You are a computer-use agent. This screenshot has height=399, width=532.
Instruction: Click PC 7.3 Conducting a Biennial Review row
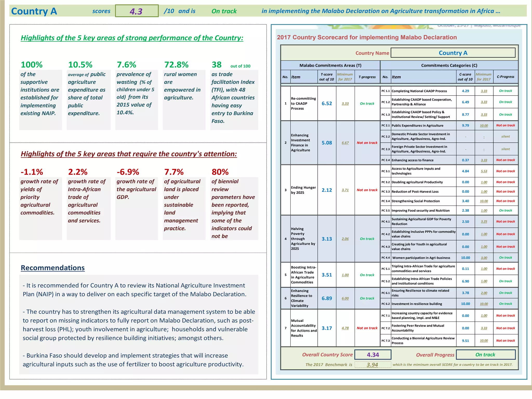[423, 341]
